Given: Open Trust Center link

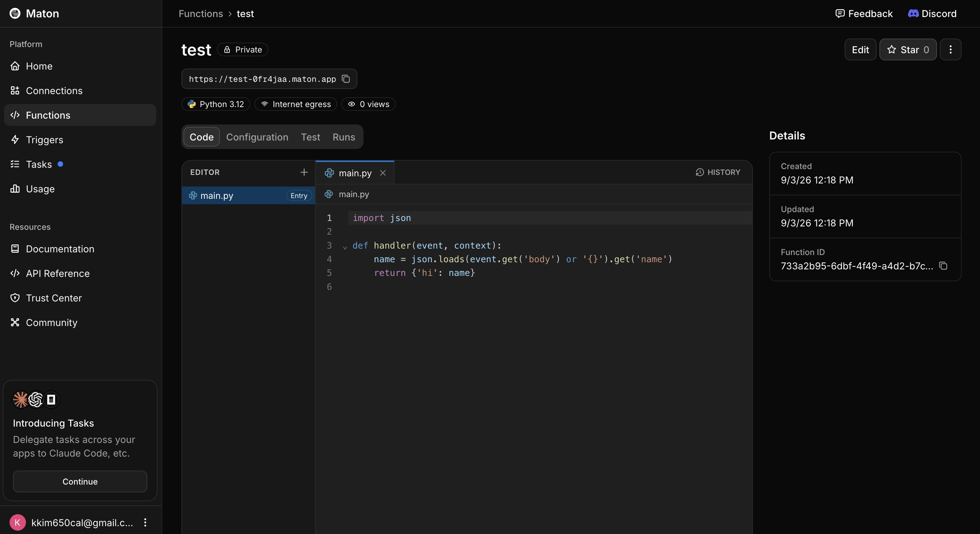Looking at the screenshot, I should pos(80,298).
